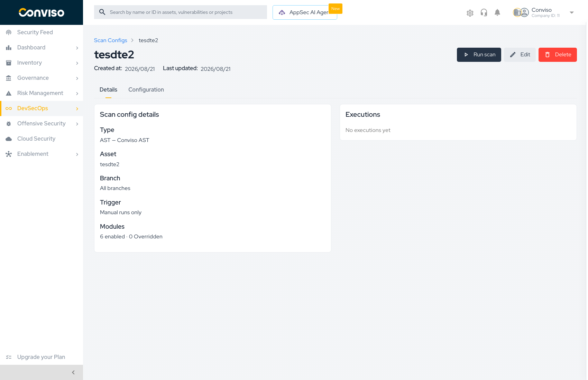
Task: Click the play icon in Run scan
Action: click(466, 55)
